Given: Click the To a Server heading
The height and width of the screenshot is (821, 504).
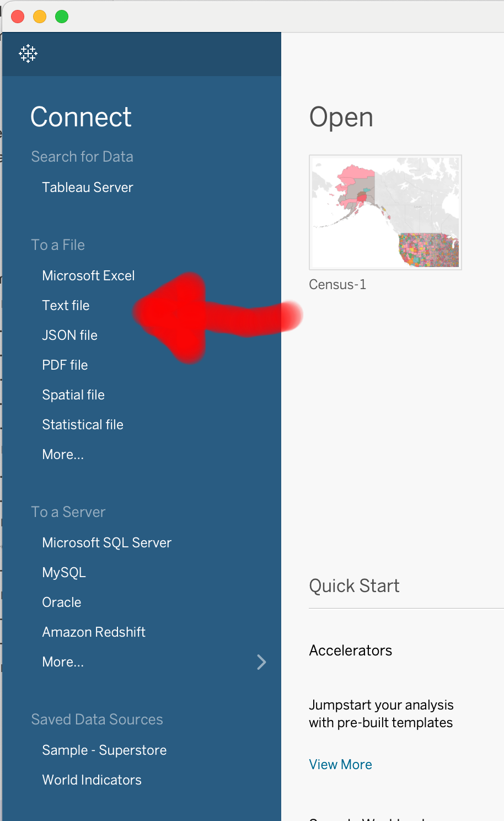Looking at the screenshot, I should pos(68,512).
